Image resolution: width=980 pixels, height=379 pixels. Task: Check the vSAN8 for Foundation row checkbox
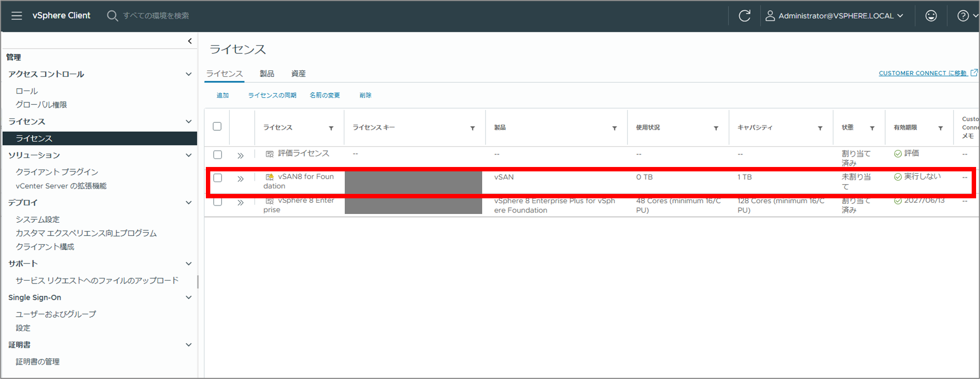(218, 178)
